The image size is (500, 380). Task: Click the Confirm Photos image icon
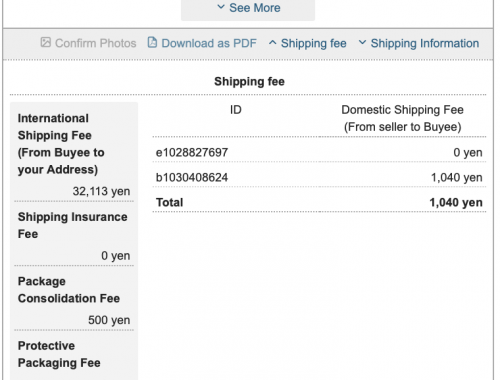click(46, 42)
